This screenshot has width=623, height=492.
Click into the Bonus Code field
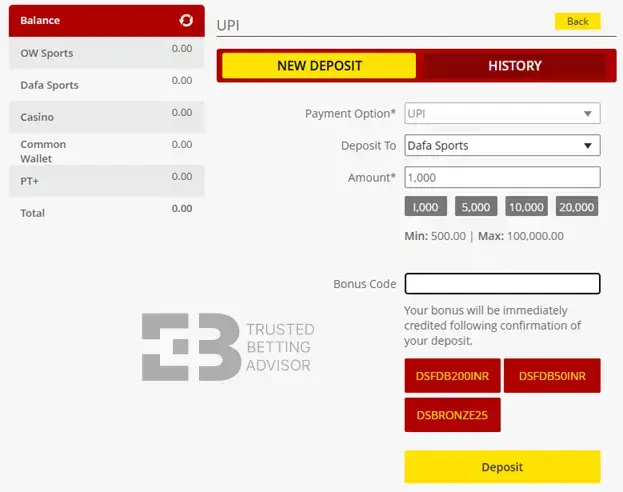click(502, 284)
